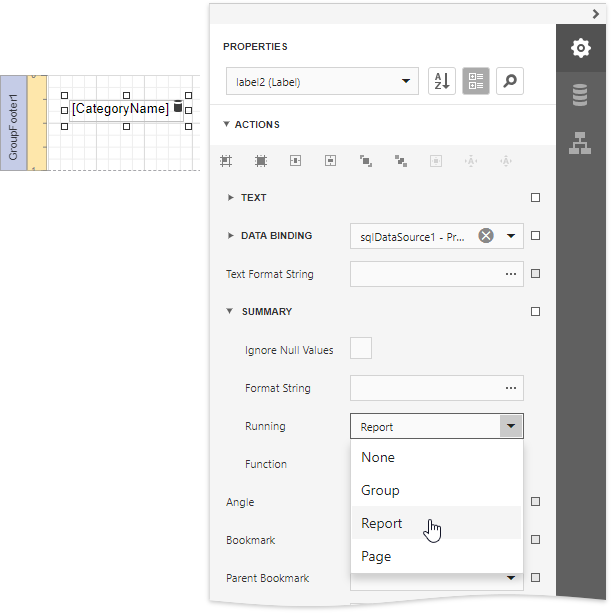Open the Field List database icon

point(580,95)
